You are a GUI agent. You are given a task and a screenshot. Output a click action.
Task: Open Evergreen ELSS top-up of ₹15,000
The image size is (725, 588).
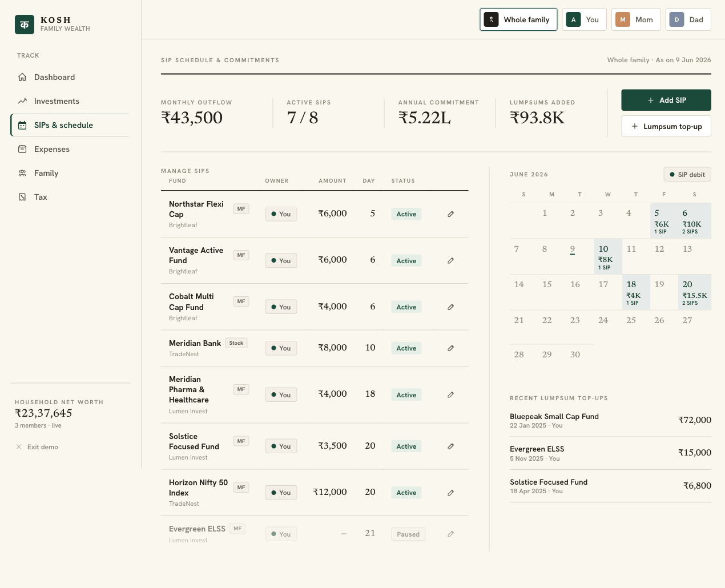(610, 453)
